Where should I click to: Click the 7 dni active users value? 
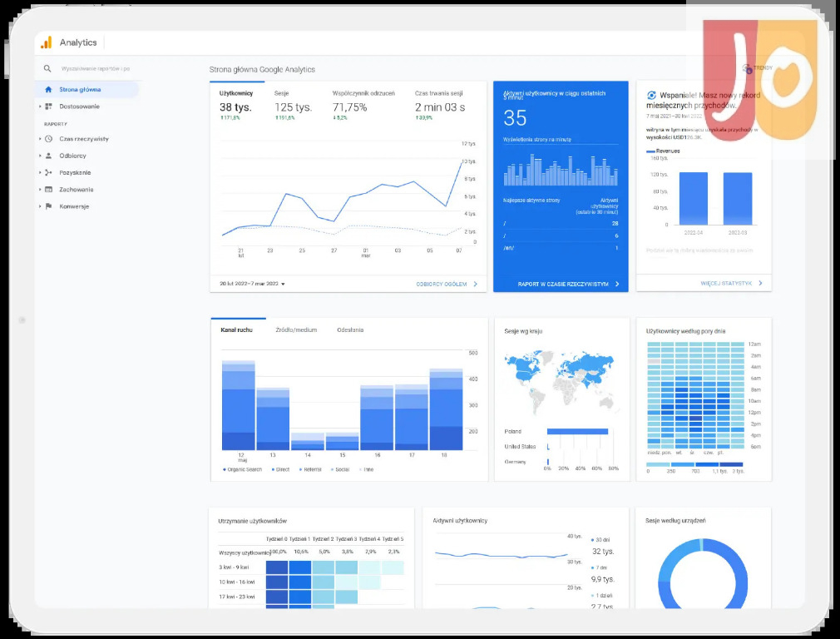[x=603, y=579]
